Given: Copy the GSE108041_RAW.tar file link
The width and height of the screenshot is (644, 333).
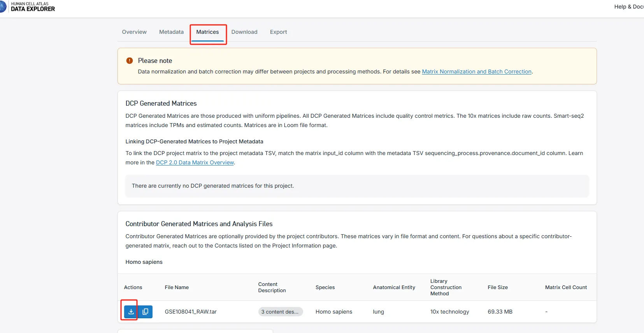Looking at the screenshot, I should (x=146, y=312).
